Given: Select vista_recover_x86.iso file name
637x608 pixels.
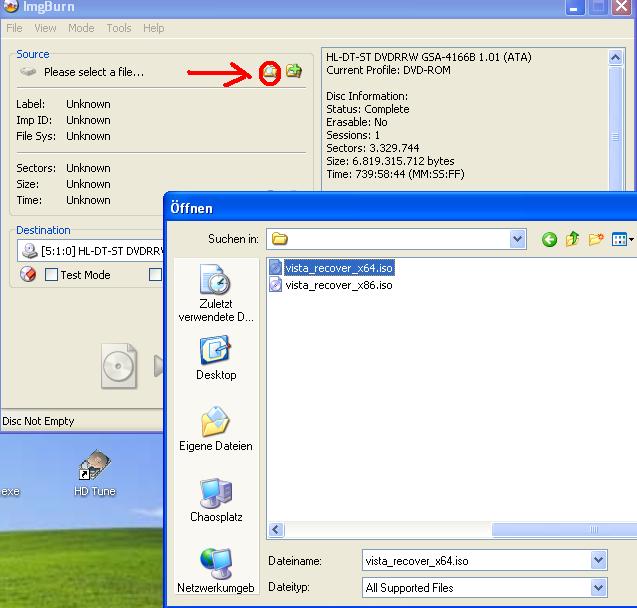Looking at the screenshot, I should click(x=339, y=285).
